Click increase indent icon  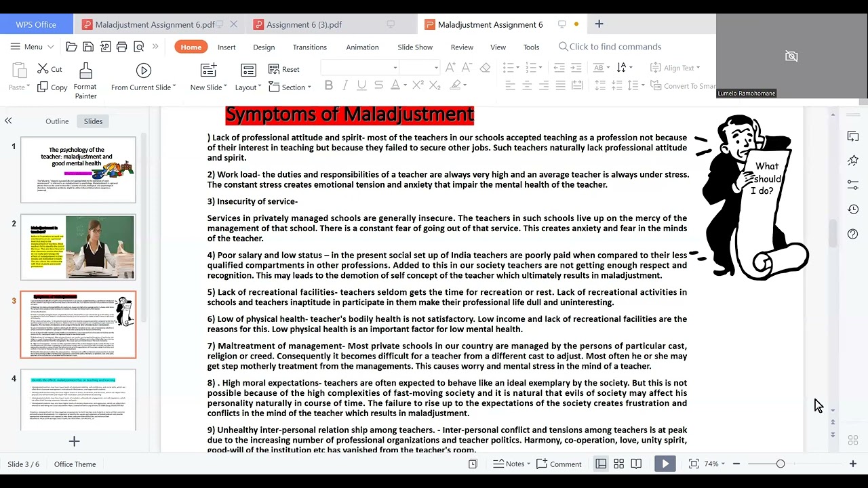pos(577,68)
